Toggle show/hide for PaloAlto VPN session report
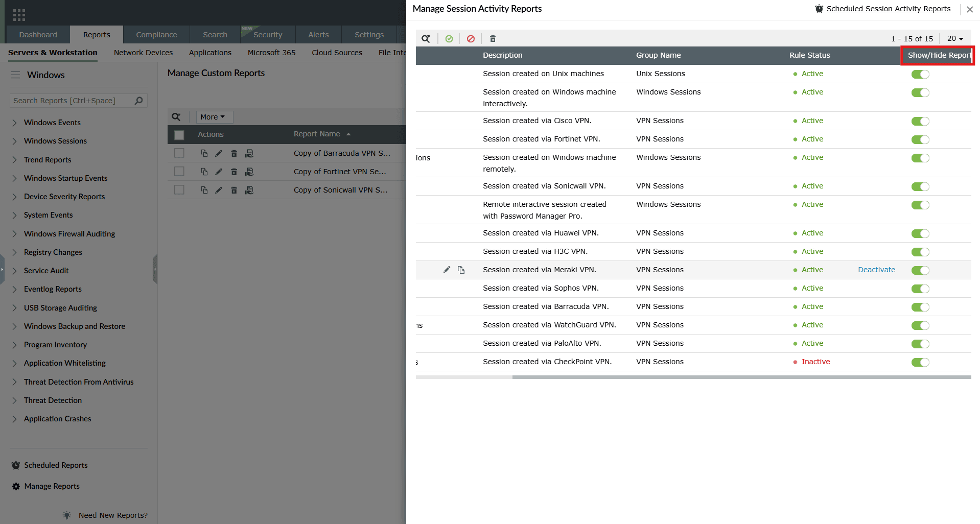Screen dimensions: 980x524 coord(920,344)
